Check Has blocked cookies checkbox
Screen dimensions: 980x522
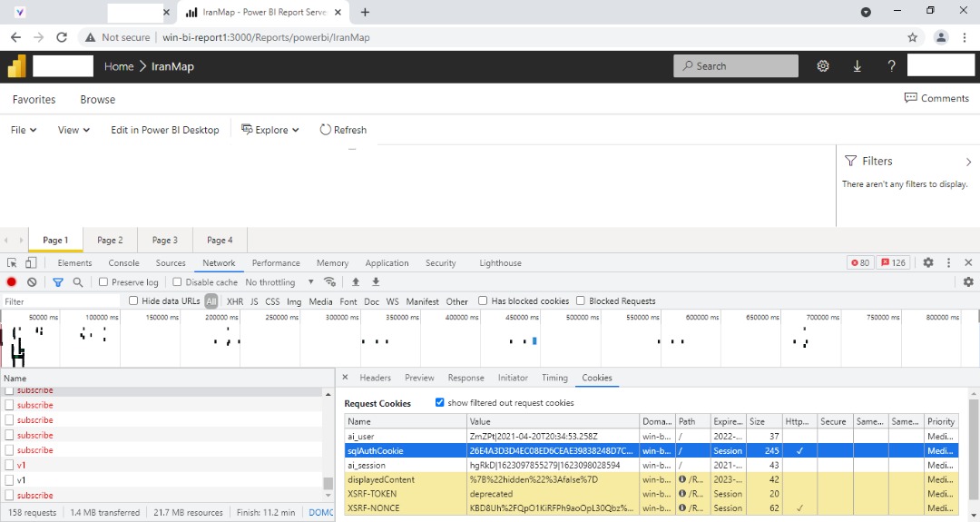tap(483, 300)
